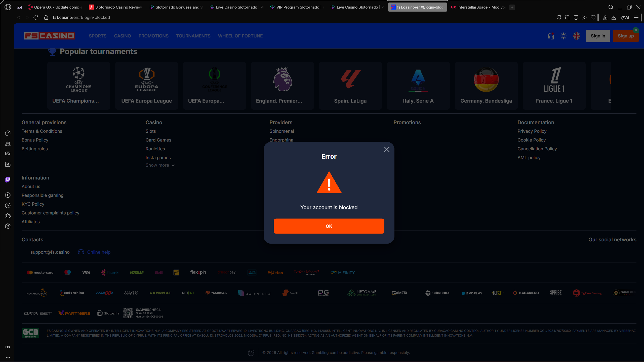The height and width of the screenshot is (362, 644).
Task: Expand Show more under Casino links
Action: tap(160, 165)
